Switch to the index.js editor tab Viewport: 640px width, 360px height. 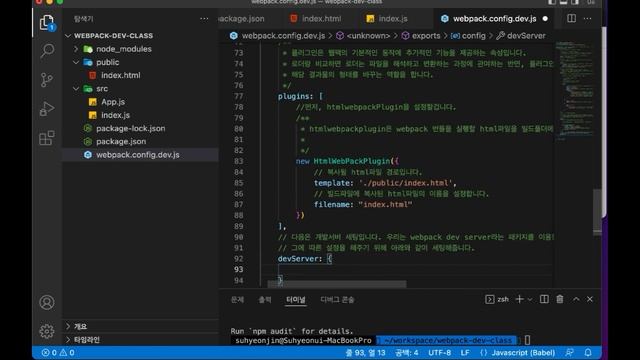point(387,19)
